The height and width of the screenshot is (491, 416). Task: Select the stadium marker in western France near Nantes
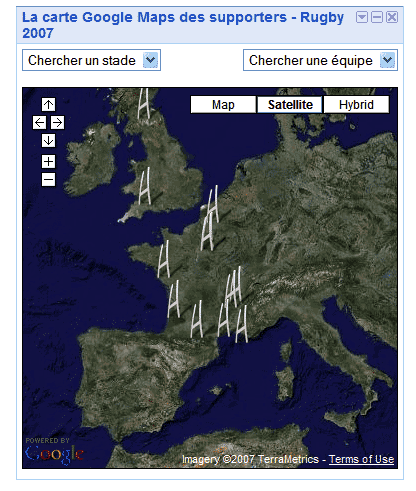click(163, 259)
